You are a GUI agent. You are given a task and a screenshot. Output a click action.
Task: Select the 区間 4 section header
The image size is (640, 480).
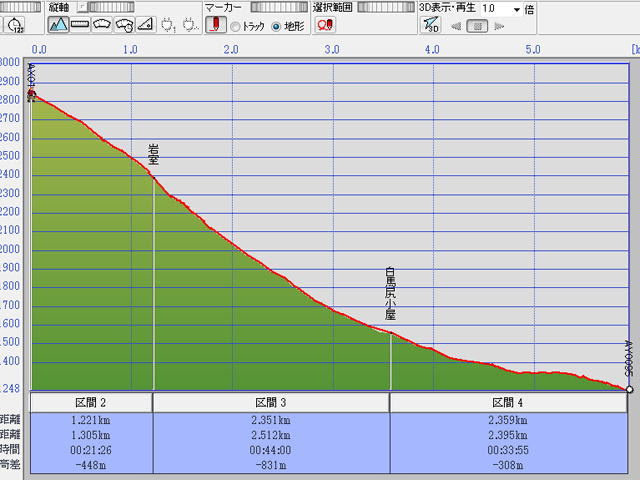coord(508,402)
